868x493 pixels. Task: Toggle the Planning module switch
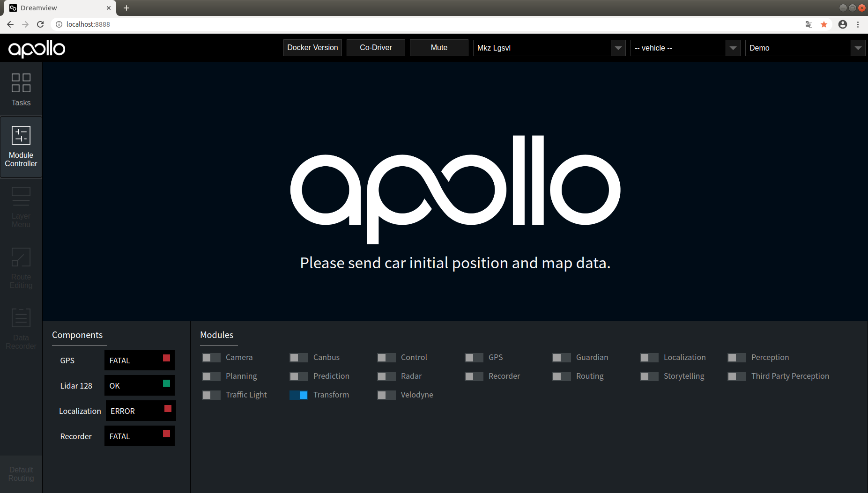211,376
